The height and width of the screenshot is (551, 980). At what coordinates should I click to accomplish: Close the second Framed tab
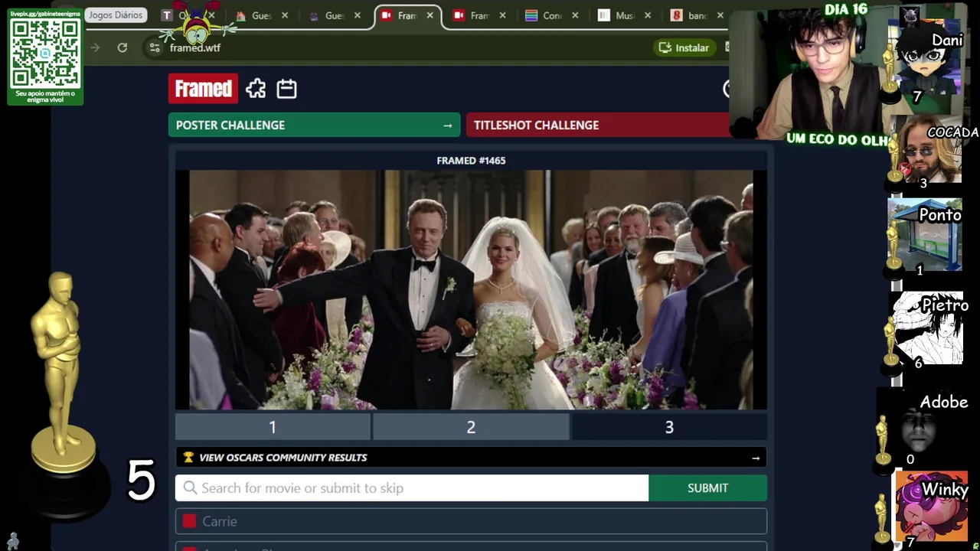pos(502,15)
